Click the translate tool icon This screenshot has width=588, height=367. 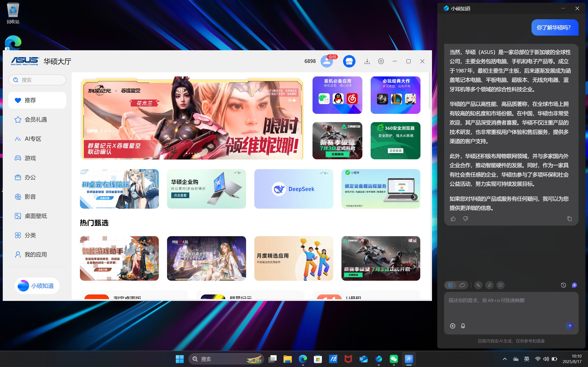478,285
